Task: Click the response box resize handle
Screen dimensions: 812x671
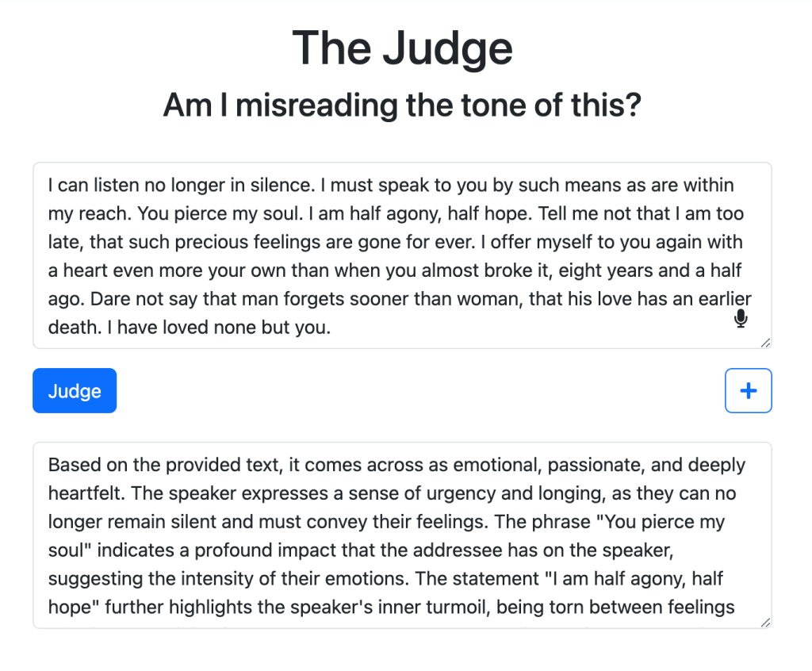Action: [765, 623]
